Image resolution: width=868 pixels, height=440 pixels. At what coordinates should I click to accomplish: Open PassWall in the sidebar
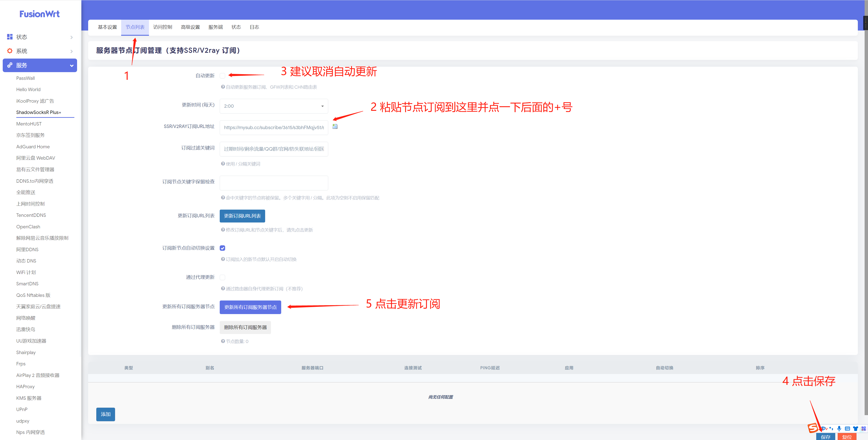(25, 78)
